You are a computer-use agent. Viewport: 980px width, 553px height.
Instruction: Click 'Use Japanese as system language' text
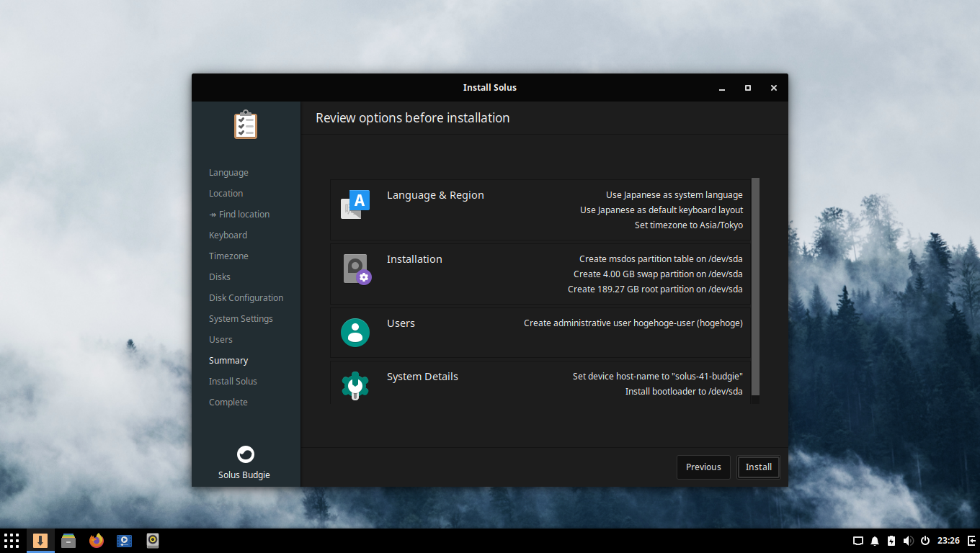pyautogui.click(x=674, y=195)
